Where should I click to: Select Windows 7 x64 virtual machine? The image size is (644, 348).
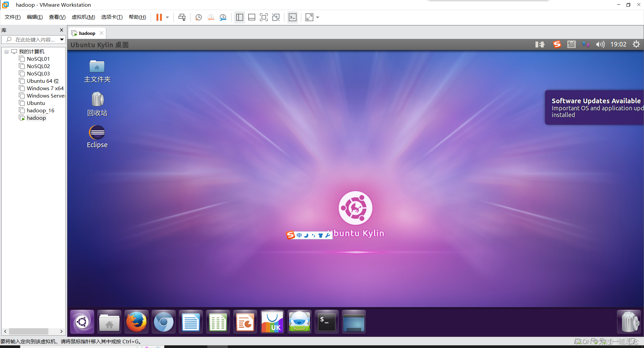[45, 89]
